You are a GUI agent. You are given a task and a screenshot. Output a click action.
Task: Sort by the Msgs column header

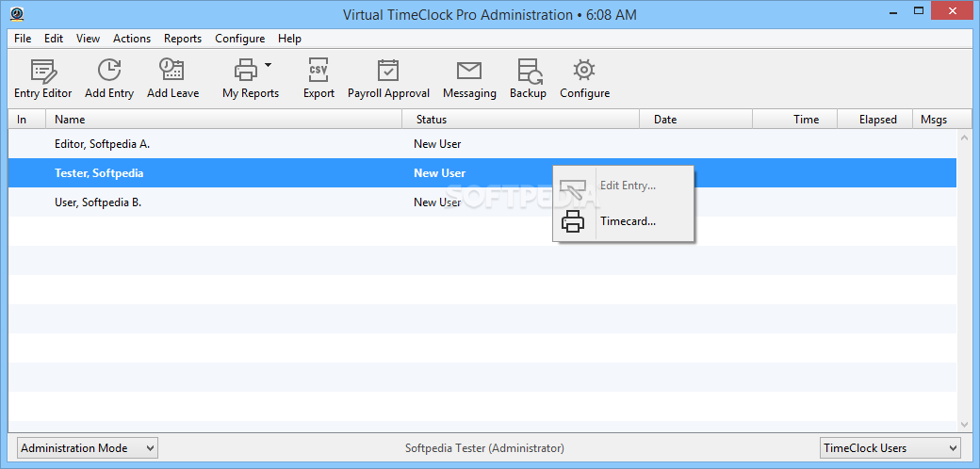[x=942, y=120]
